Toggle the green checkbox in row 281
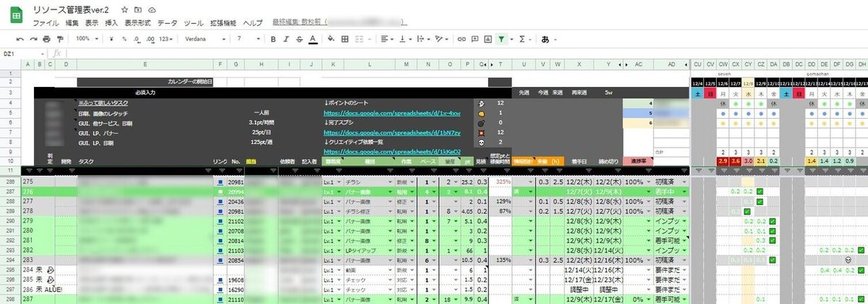This screenshot has width=868, height=304. pyautogui.click(x=772, y=239)
